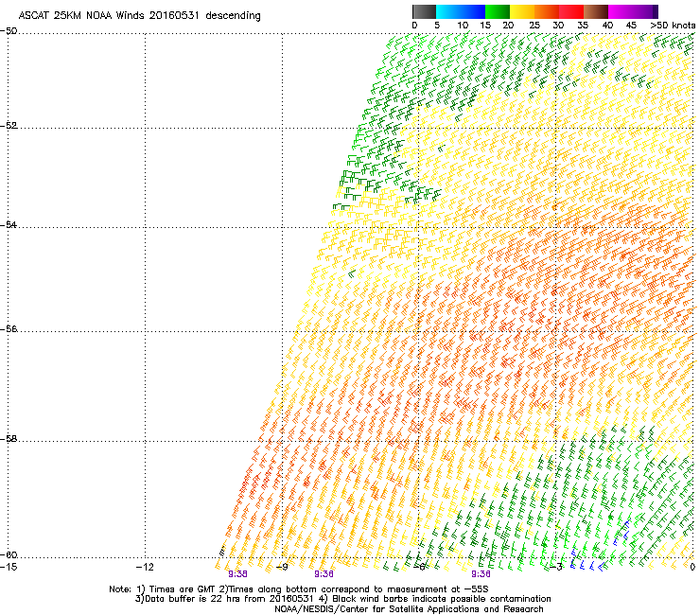Select the magenta 40–45 knots legend swatch
The height and width of the screenshot is (615, 700).
(x=621, y=11)
